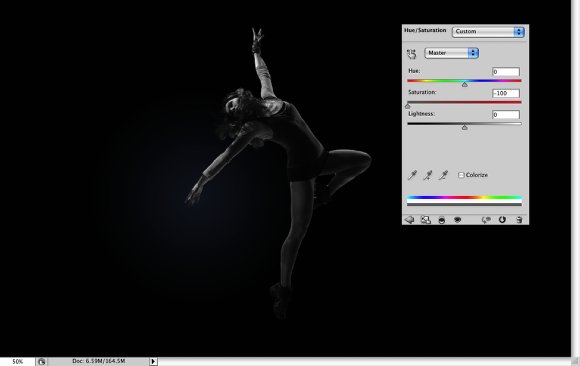Click the Hue slider handle
The width and height of the screenshot is (580, 366).
click(465, 85)
